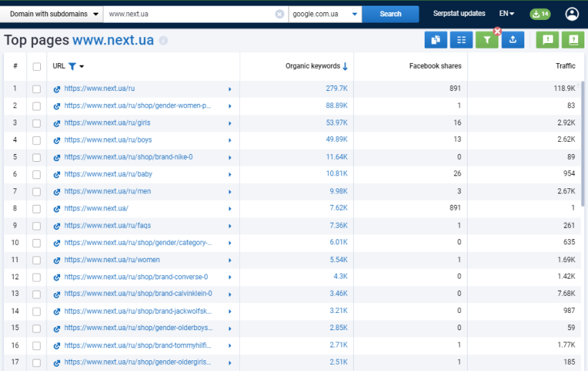This screenshot has height=371, width=588.
Task: Toggle the select-all checkbox in table header
Action: pos(37,67)
